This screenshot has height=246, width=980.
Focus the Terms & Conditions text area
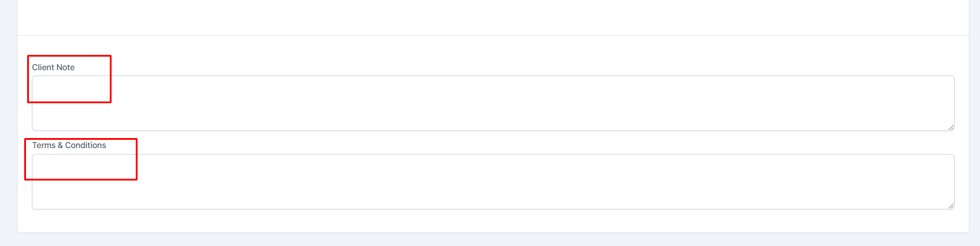click(x=493, y=182)
